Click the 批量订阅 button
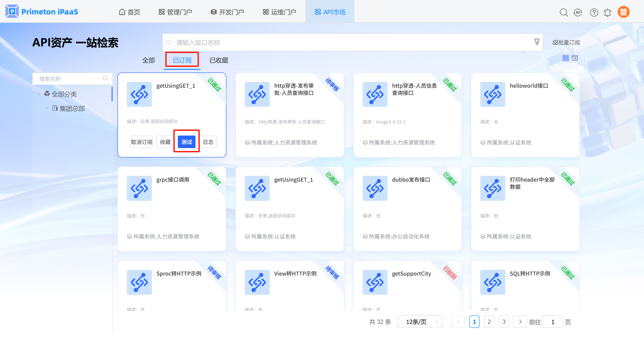The height and width of the screenshot is (342, 644). pos(566,42)
